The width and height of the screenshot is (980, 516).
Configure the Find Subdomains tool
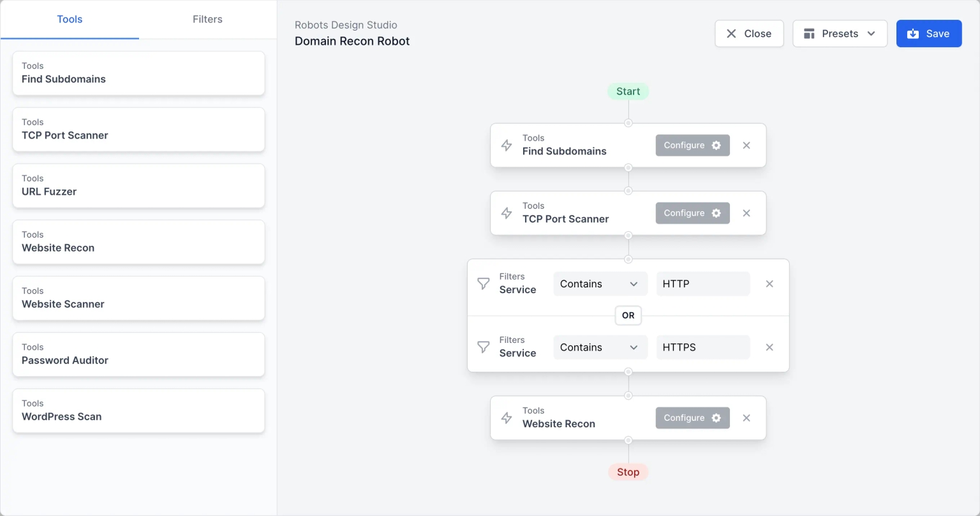tap(692, 146)
